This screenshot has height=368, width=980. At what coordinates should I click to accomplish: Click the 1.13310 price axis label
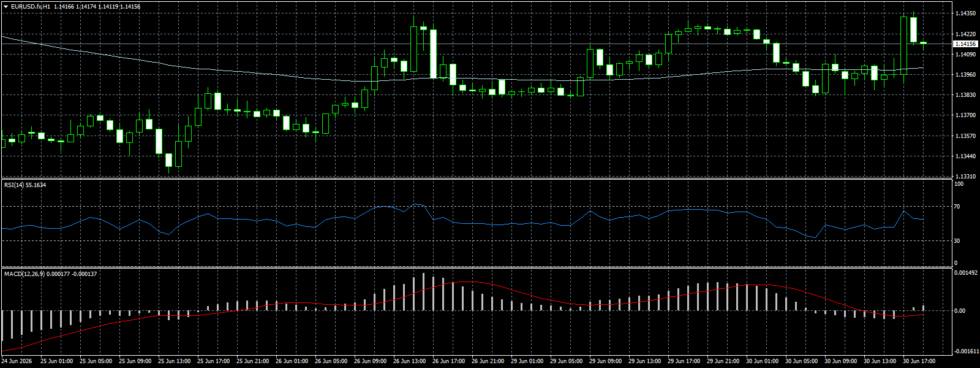[x=966, y=177]
